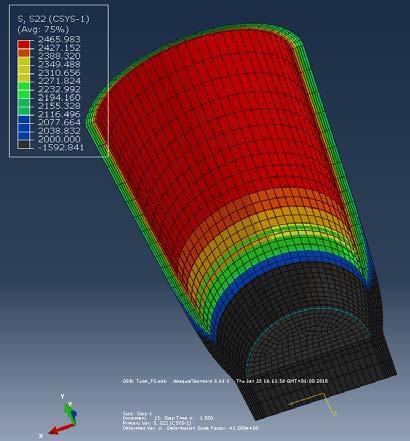410x441 pixels.
Task: Click the Step: Step-1 line
Action: click(x=137, y=414)
